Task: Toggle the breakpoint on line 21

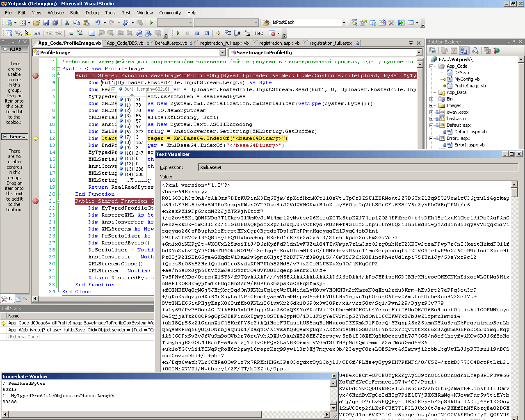Action: (36, 201)
